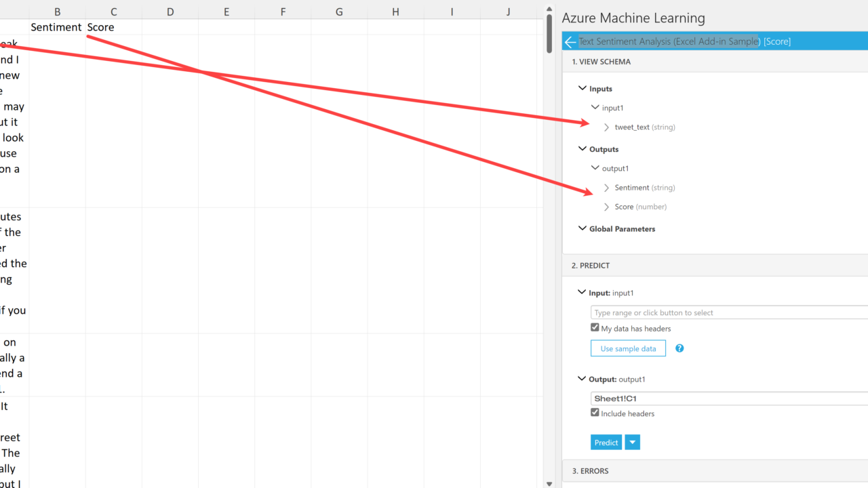Click the spreadsheet scroll up arrow
Image resolution: width=868 pixels, height=488 pixels.
[549, 8]
